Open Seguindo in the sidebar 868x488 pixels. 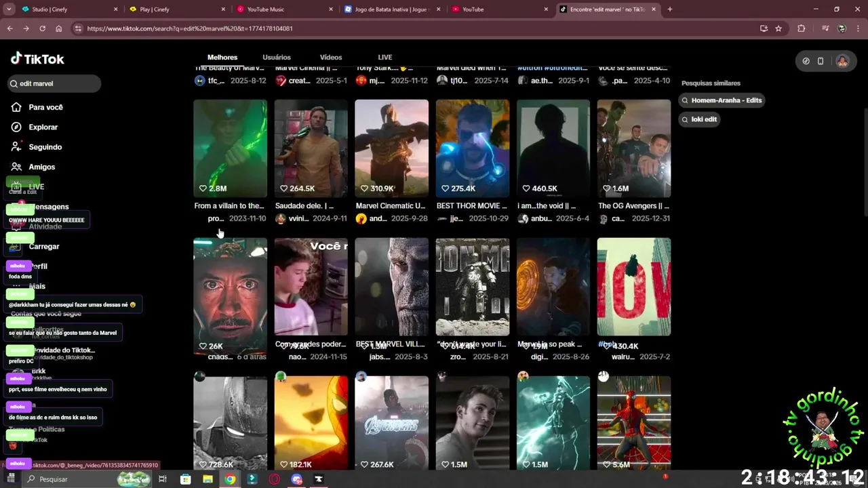click(x=37, y=146)
